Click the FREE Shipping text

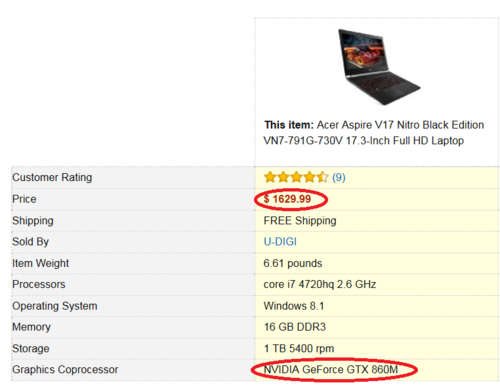(300, 221)
